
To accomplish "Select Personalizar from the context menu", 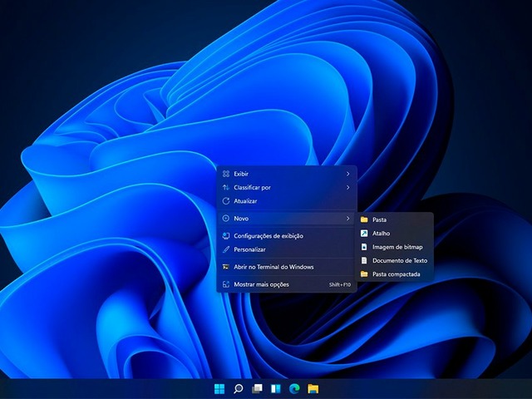I will pos(249,249).
